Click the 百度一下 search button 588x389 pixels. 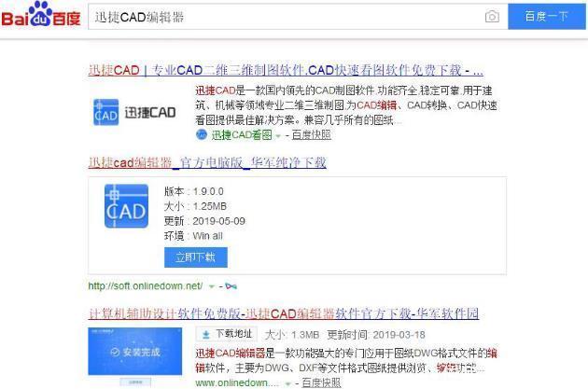546,17
